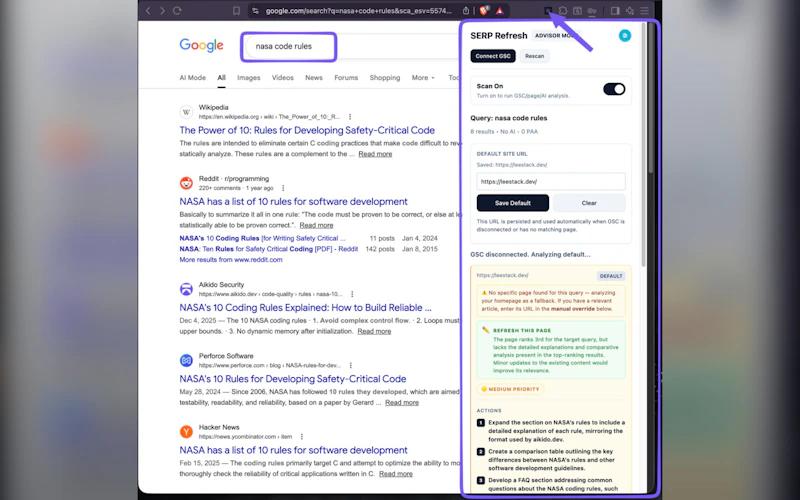Click the SERP Refresh panel scrollbar

click(643, 144)
